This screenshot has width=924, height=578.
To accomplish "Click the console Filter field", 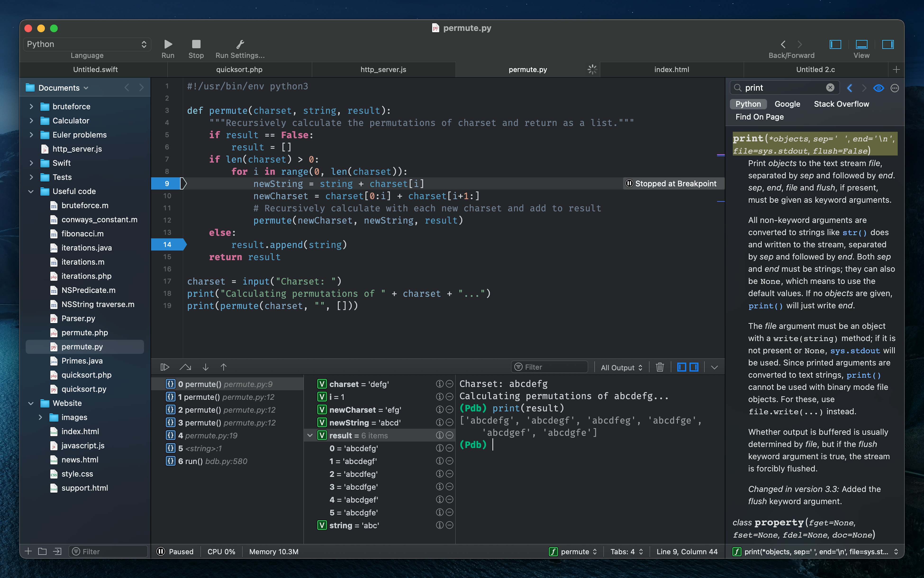I will (549, 367).
